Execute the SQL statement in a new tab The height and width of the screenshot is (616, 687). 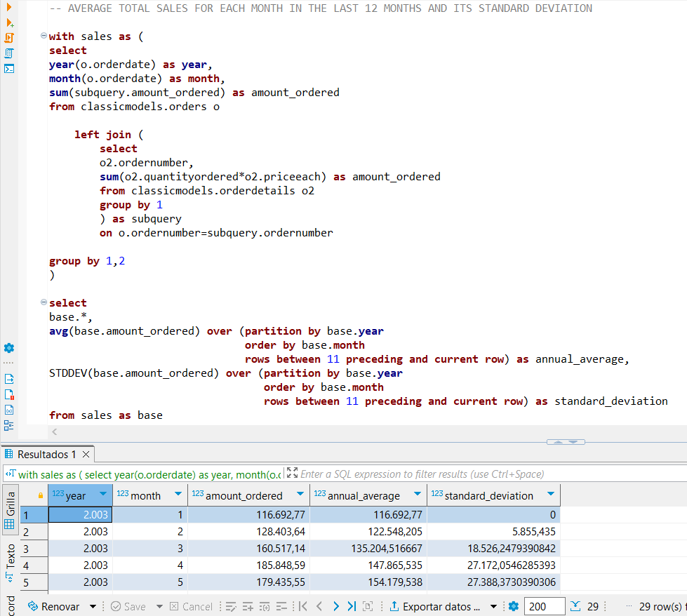9,22
